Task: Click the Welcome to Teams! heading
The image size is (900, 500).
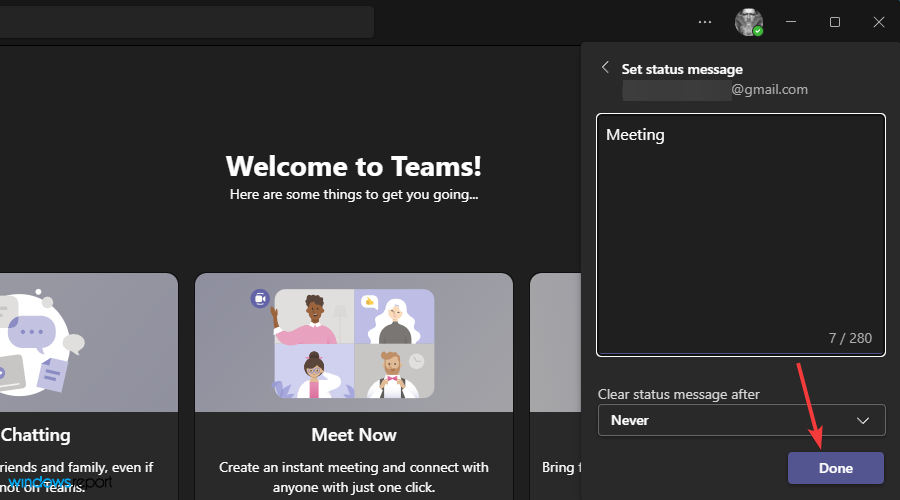Action: (x=354, y=166)
